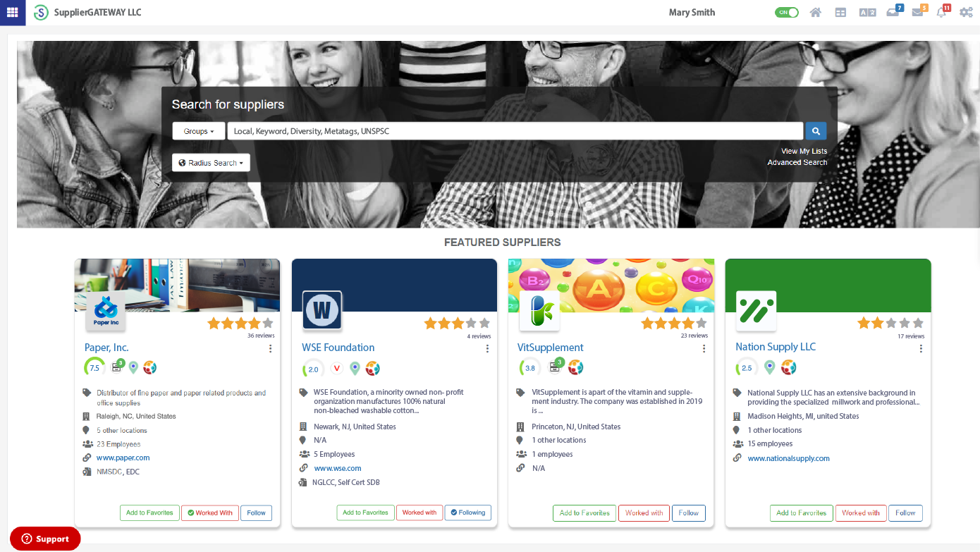Screen dimensions: 980x552
Task: Open the dashboard grid view icon
Action: point(840,13)
